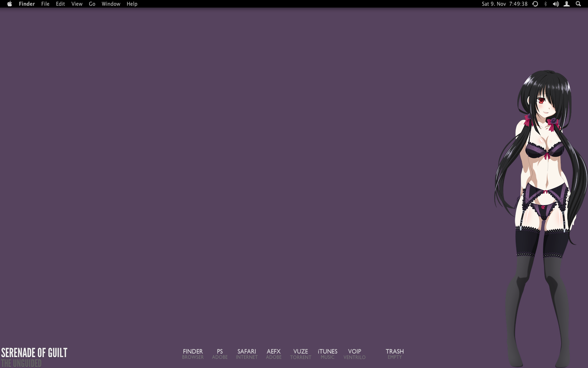Open the Window menu
Image resolution: width=588 pixels, height=368 pixels.
111,4
